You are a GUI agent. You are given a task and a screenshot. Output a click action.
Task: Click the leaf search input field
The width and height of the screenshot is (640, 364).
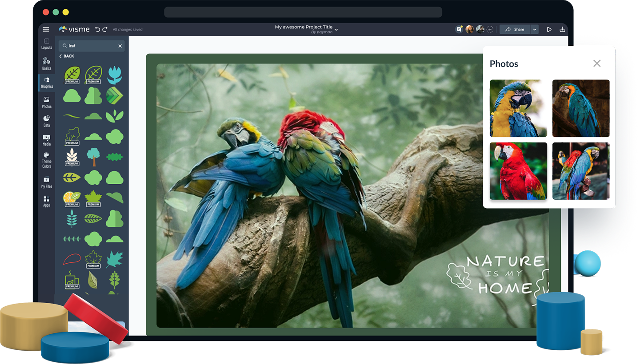tap(91, 46)
